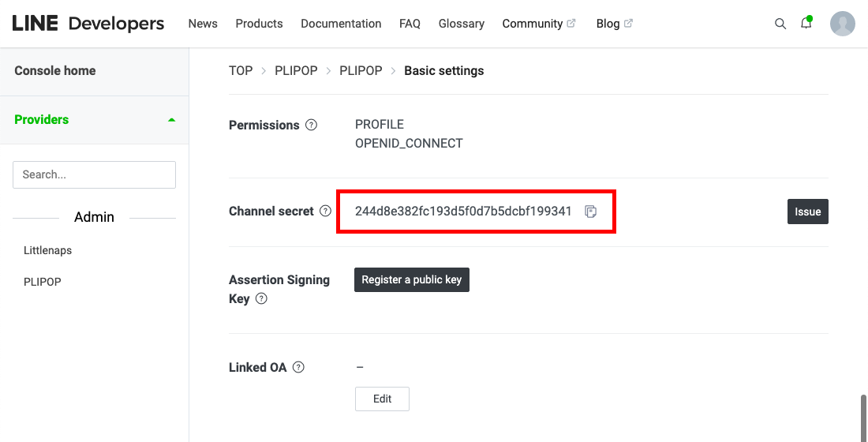Select Littlenaps provider in sidebar
Viewport: 868px width, 442px height.
(x=48, y=250)
